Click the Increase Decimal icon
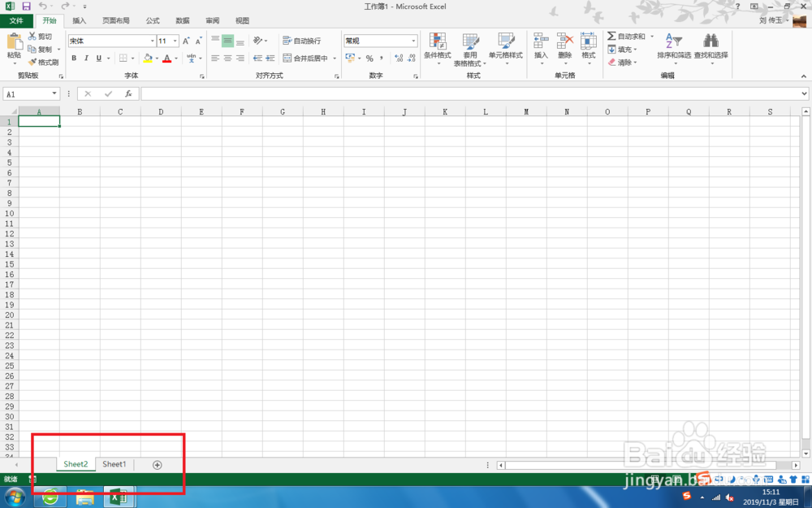Screen dimensions: 812x508 point(397,58)
